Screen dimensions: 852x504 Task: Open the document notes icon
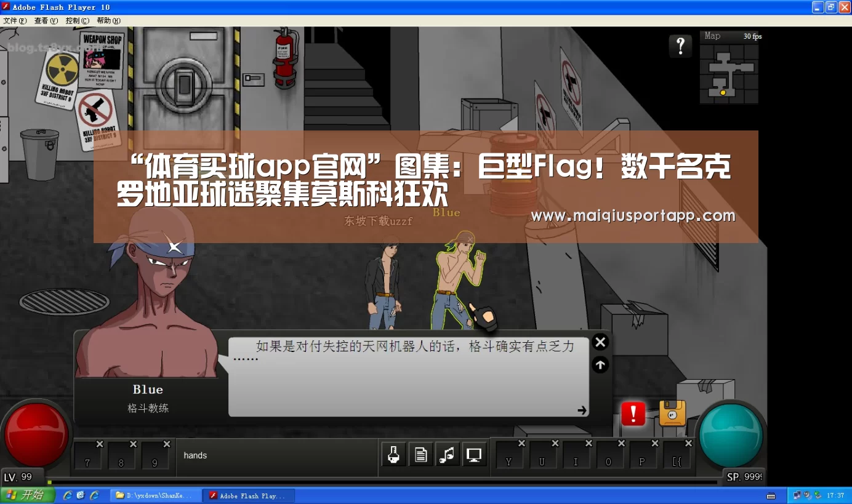pyautogui.click(x=420, y=455)
